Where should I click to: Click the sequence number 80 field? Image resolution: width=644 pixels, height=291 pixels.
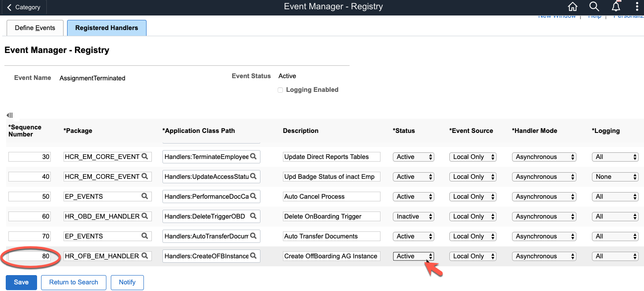click(30, 256)
